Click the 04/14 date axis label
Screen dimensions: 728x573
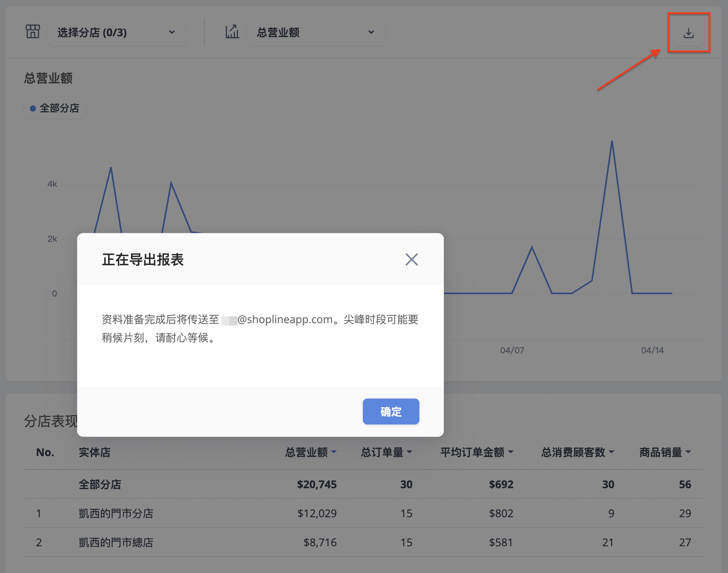[x=652, y=350]
